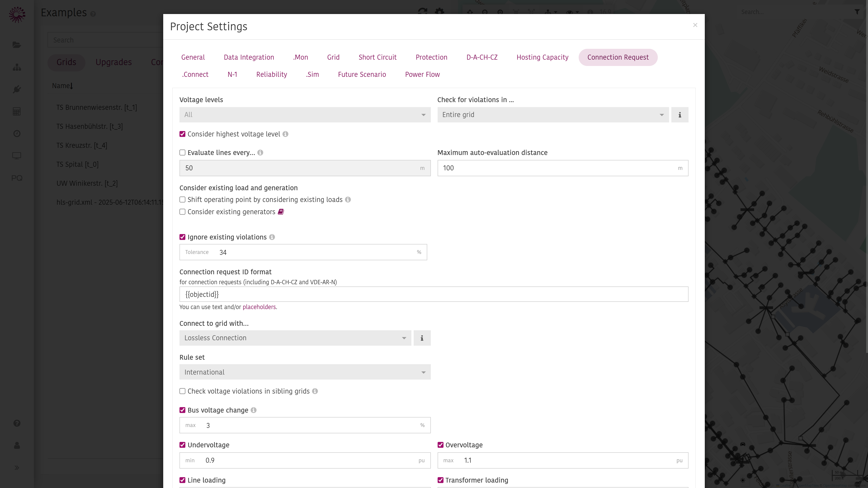868x488 pixels.
Task: Click the clock icon in left sidebar
Action: click(17, 134)
